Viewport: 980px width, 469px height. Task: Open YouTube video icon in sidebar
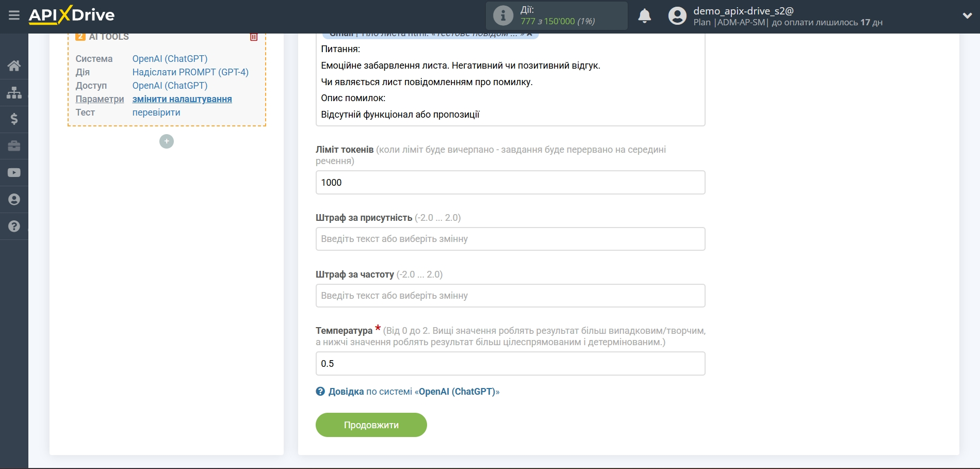[x=14, y=173]
